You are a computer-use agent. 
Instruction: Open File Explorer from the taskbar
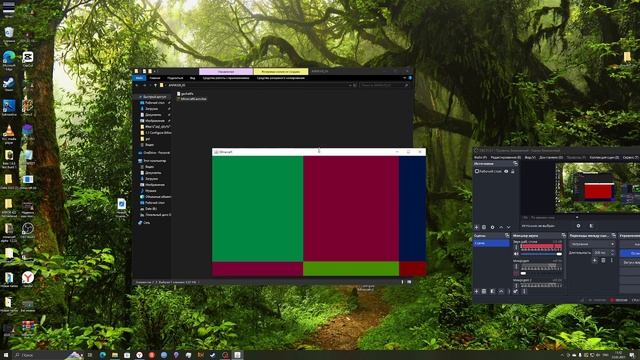pos(115,355)
